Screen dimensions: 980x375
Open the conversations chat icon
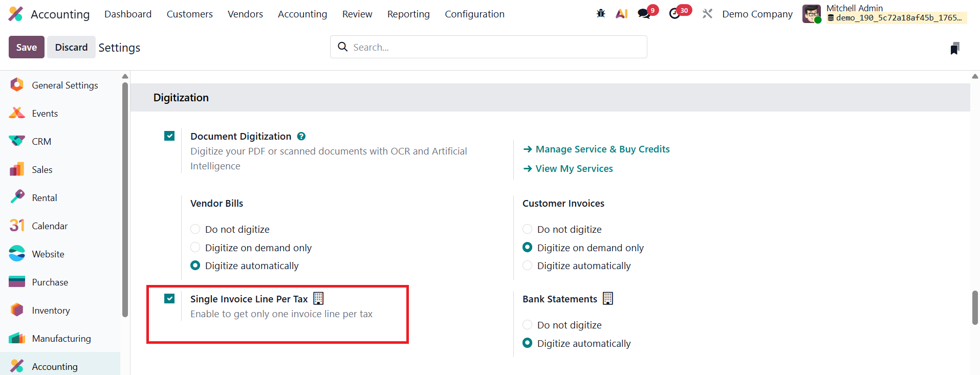point(644,14)
